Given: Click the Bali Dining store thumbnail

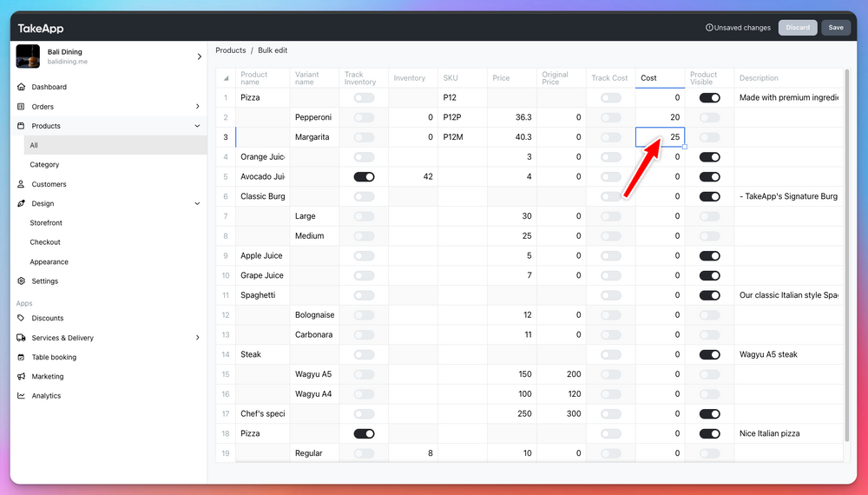Looking at the screenshot, I should point(28,56).
